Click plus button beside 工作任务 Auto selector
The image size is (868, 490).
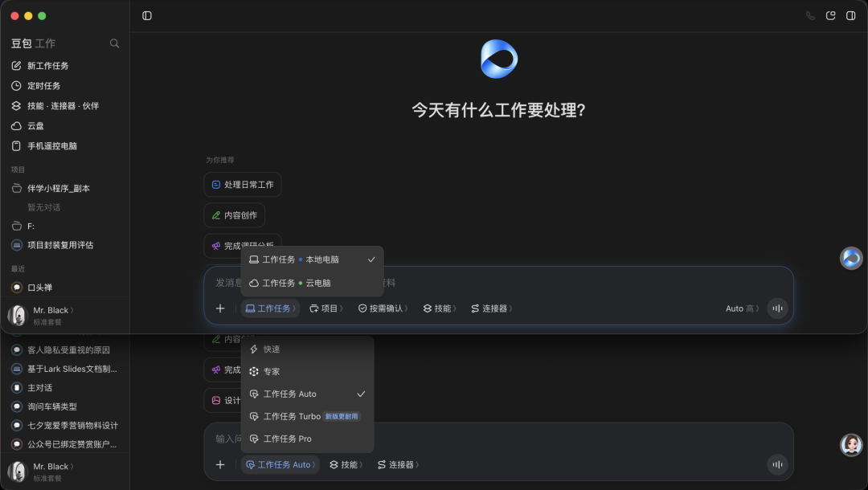click(x=220, y=464)
